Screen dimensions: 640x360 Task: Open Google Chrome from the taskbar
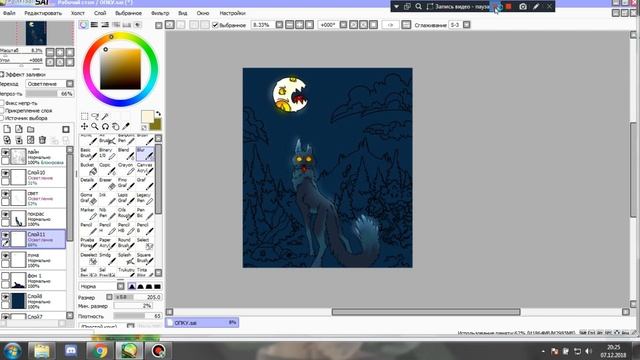pos(100,350)
